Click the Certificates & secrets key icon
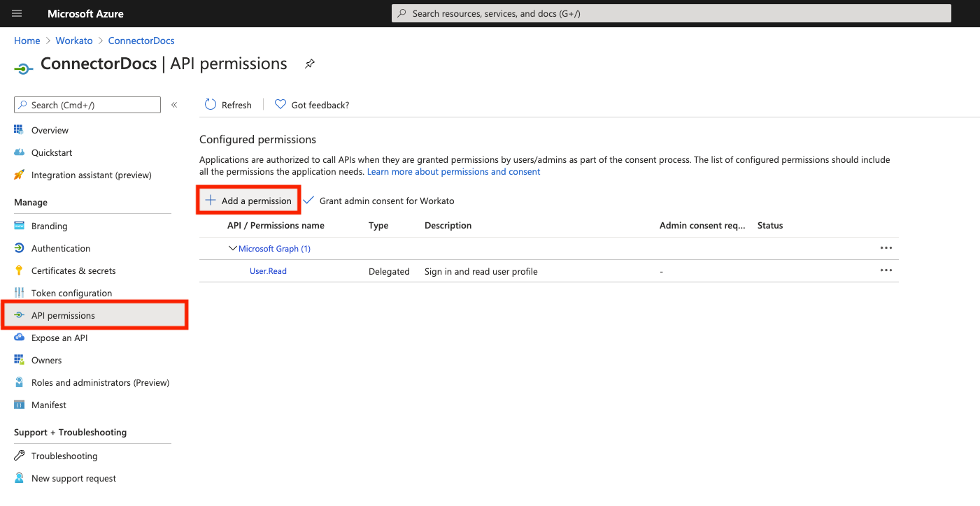Screen dimensions: 980x506 pos(19,270)
